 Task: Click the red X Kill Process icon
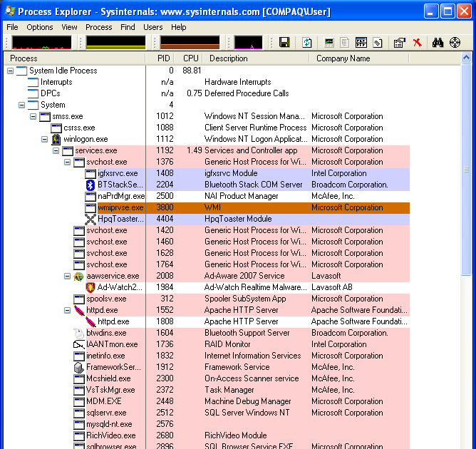pos(417,43)
